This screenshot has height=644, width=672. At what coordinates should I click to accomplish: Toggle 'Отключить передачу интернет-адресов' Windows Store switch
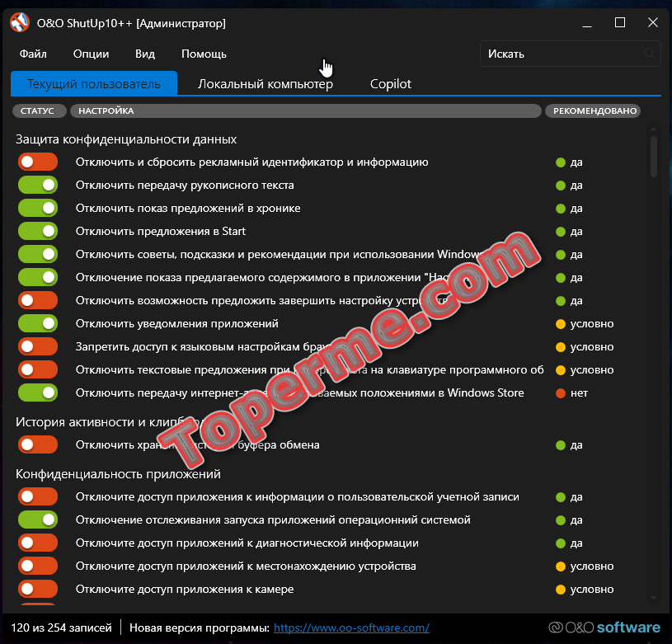coord(38,393)
